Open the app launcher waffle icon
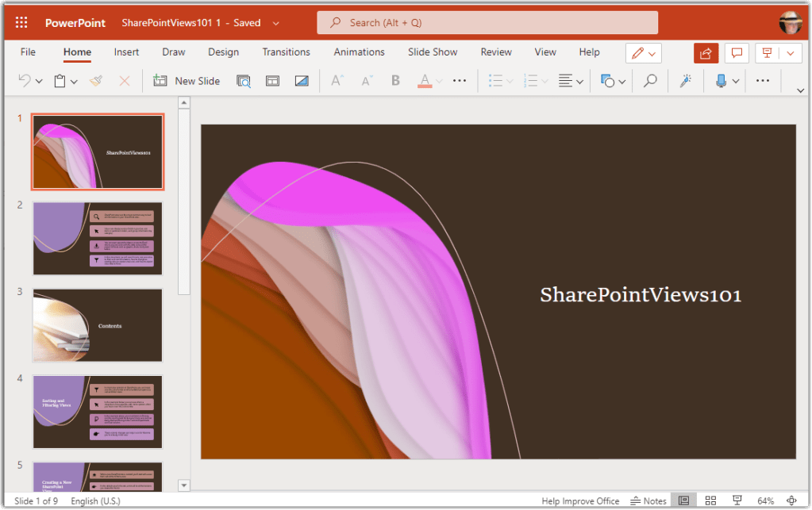 [x=21, y=22]
